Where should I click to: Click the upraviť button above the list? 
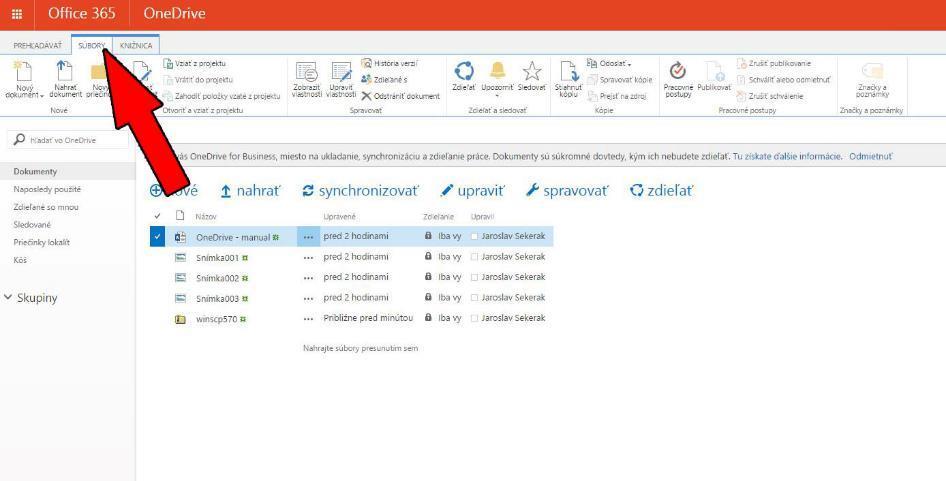(x=472, y=191)
